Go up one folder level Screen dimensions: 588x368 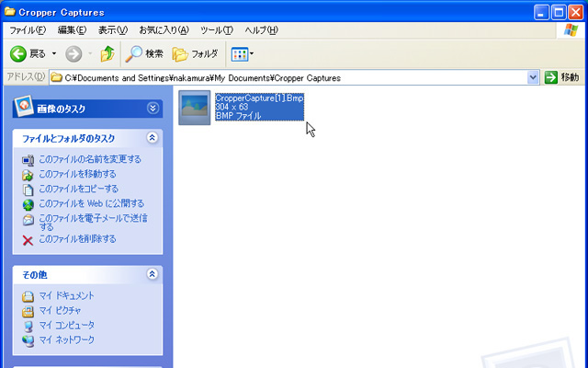tap(107, 54)
